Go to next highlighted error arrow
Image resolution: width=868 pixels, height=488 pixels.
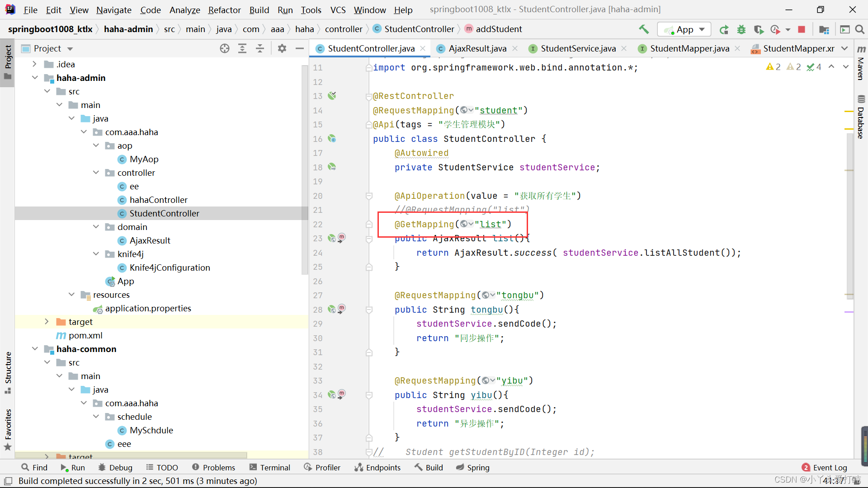pos(846,67)
